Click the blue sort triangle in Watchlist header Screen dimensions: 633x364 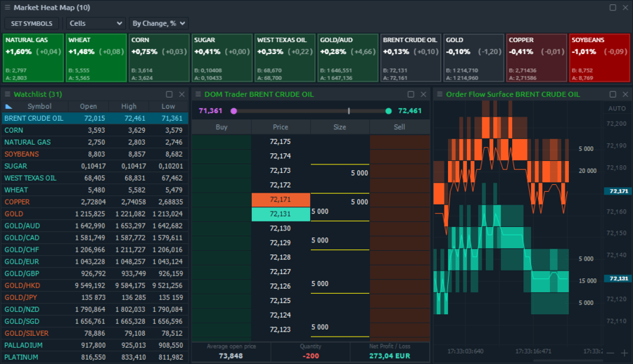(8, 106)
